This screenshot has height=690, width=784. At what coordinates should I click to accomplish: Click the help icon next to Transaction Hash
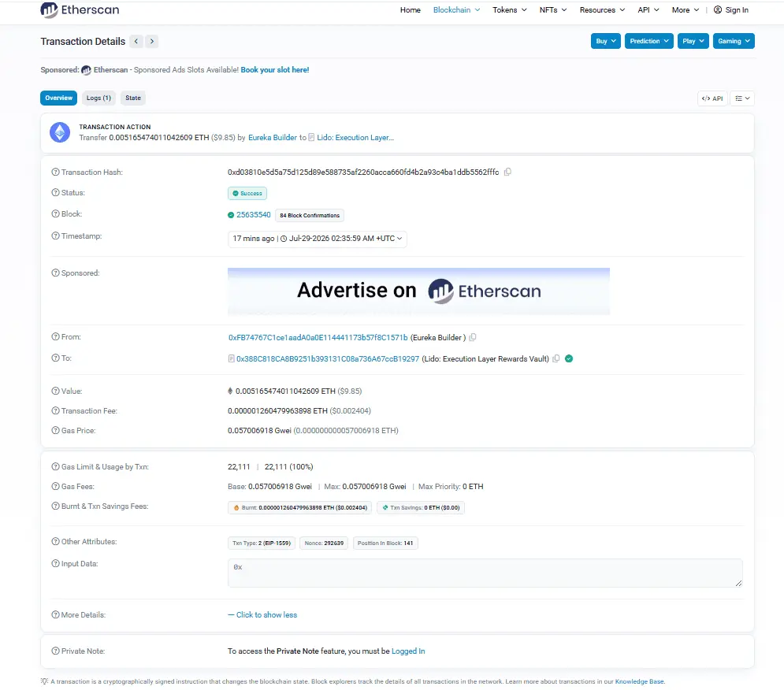(55, 172)
